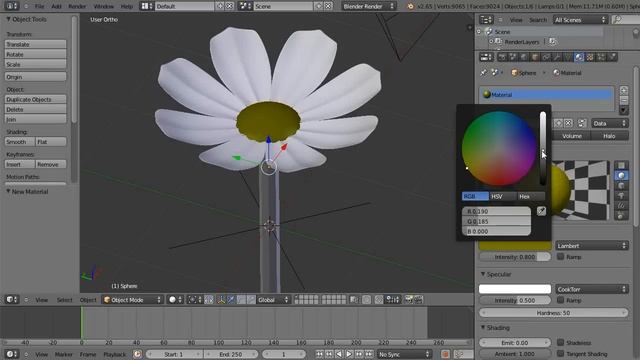Open the No Sync dropdown
This screenshot has width=640, height=360.
[404, 354]
